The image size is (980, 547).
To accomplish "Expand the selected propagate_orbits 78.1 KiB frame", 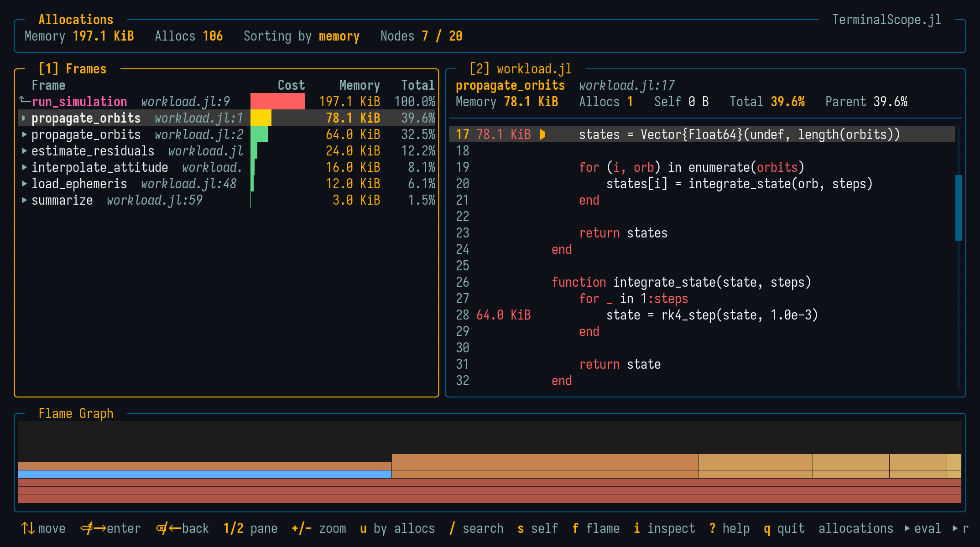I will tap(24, 118).
